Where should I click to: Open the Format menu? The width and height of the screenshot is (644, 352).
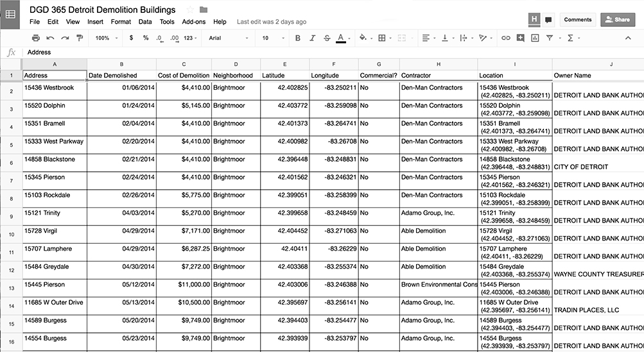(x=121, y=22)
